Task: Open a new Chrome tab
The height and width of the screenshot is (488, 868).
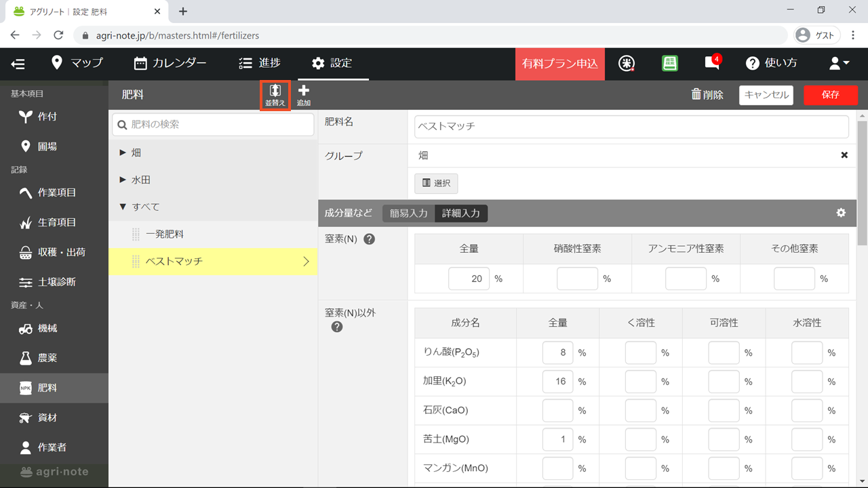Action: [x=183, y=11]
